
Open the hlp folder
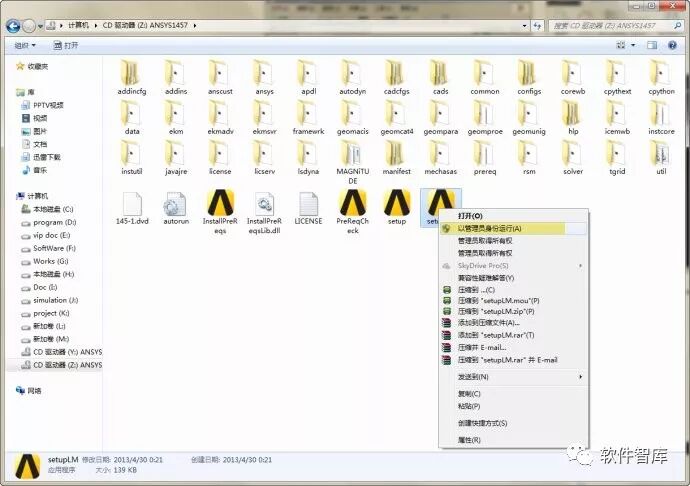[x=573, y=118]
